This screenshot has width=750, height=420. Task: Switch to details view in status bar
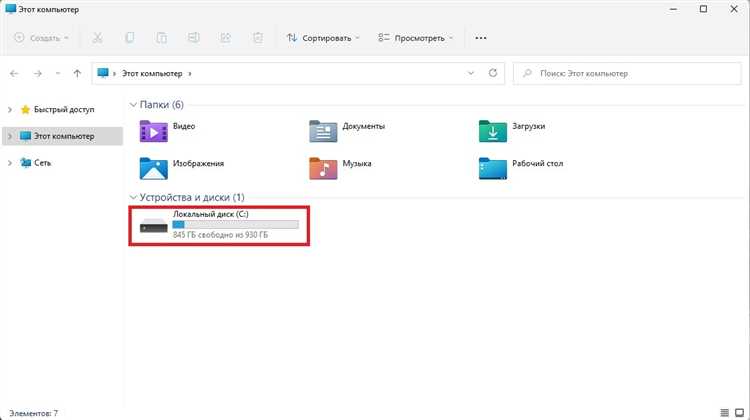pyautogui.click(x=724, y=412)
